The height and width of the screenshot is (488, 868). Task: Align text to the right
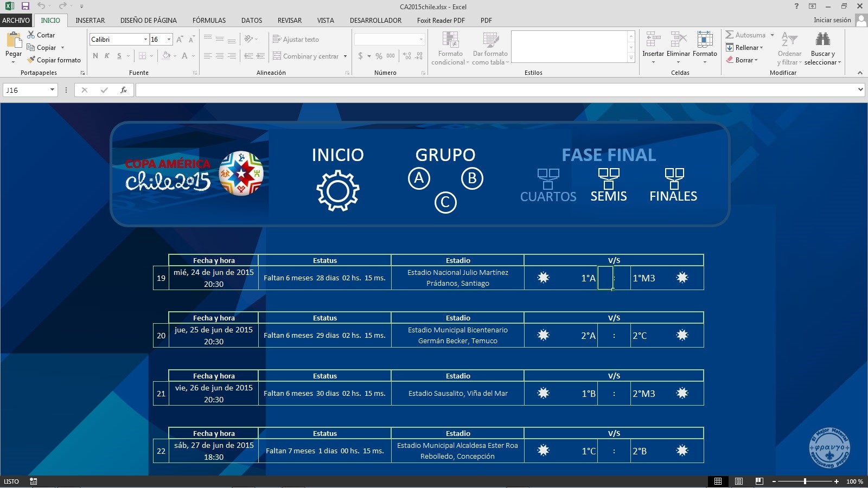(232, 56)
